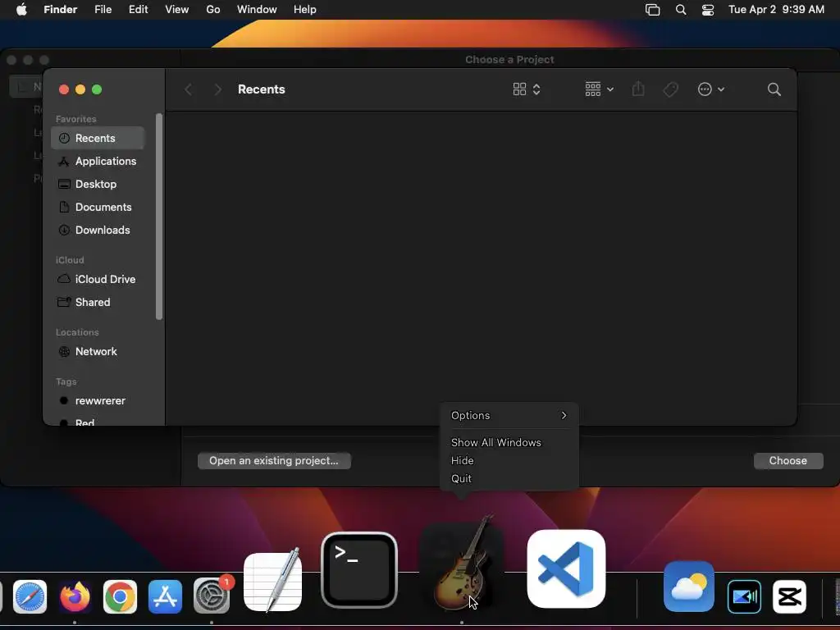Open the File menu
This screenshot has width=840, height=630.
tap(103, 10)
